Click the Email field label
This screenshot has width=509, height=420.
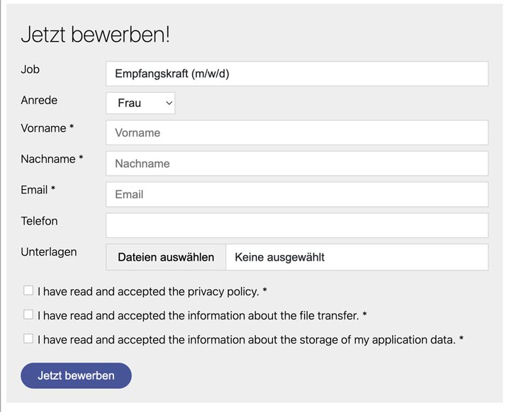[x=38, y=190]
